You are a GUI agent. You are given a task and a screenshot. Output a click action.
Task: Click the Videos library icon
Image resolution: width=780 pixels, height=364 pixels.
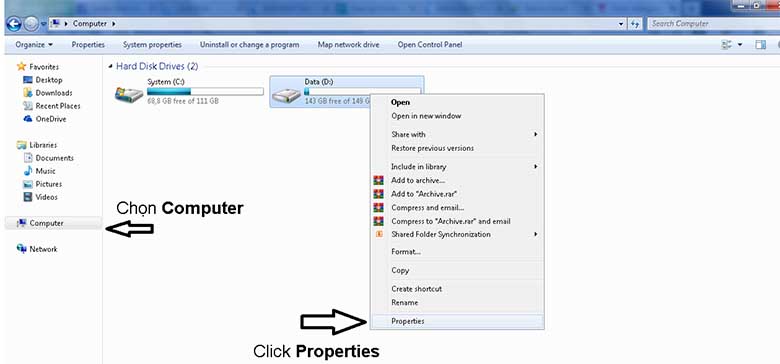click(28, 197)
